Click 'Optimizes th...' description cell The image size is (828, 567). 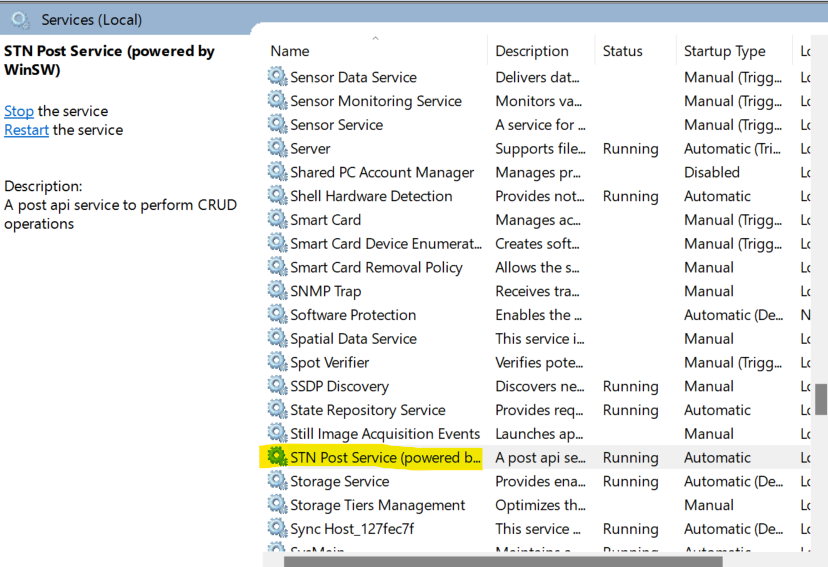point(540,505)
